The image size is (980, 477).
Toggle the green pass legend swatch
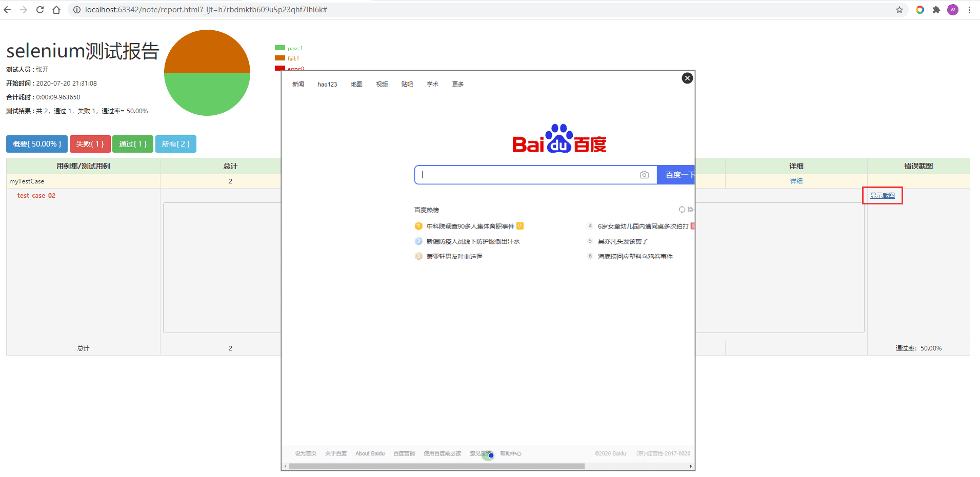(x=280, y=48)
